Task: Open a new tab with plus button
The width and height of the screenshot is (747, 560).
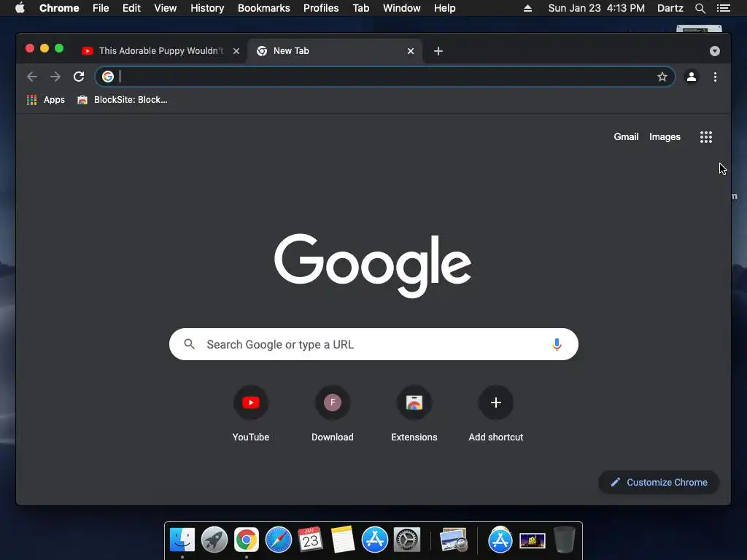Action: click(438, 51)
